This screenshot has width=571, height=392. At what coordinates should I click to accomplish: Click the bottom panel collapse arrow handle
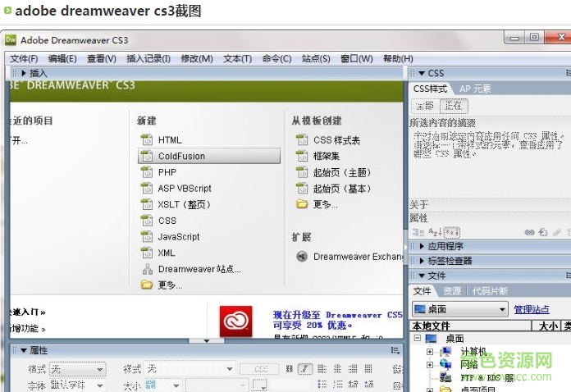click(207, 340)
